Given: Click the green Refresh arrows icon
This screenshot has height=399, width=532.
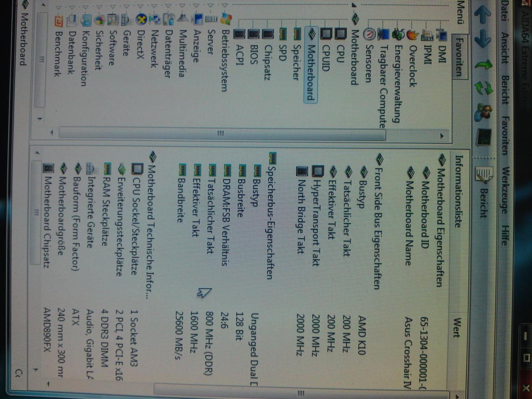Looking at the screenshot, I should coord(483,88).
